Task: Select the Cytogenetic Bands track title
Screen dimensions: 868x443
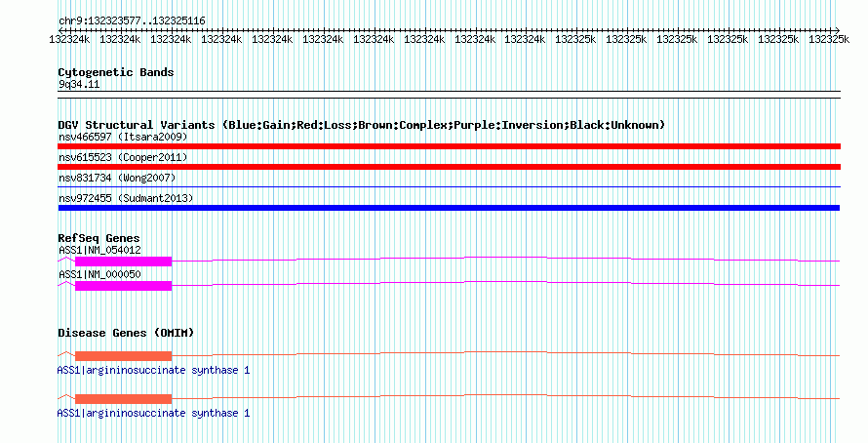Action: [116, 72]
